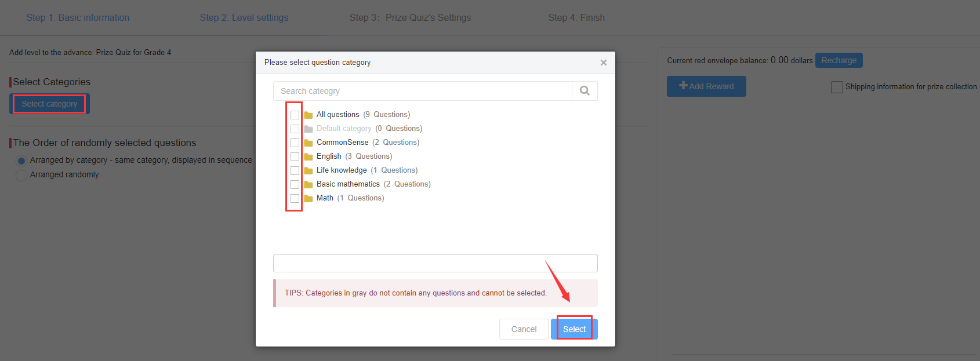980x361 pixels.
Task: Confirm with the Select button
Action: (574, 329)
